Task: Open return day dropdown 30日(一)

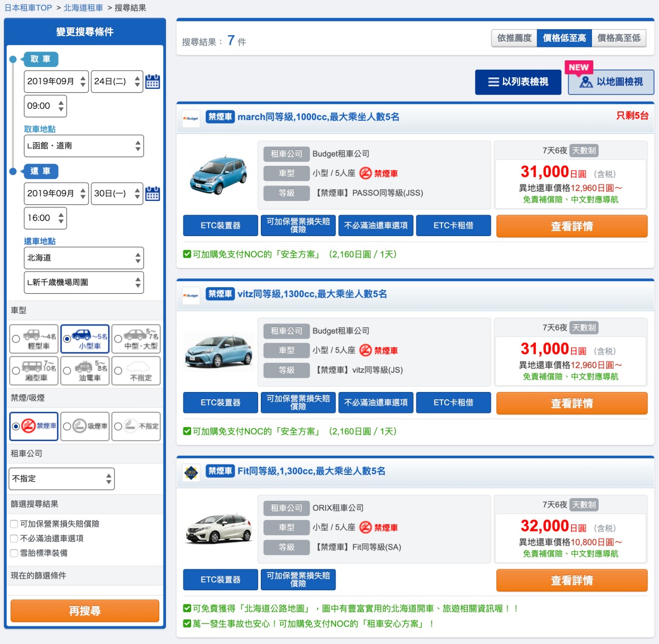Action: click(x=117, y=193)
